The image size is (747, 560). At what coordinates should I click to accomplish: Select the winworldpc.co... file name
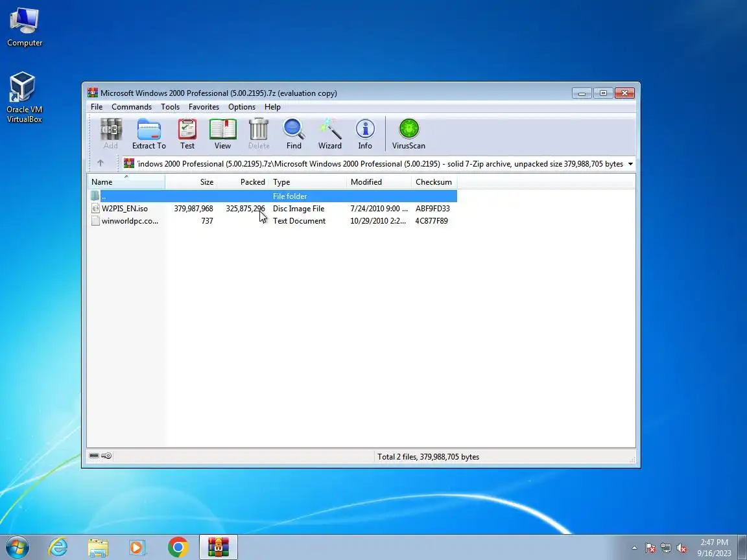[x=130, y=221]
